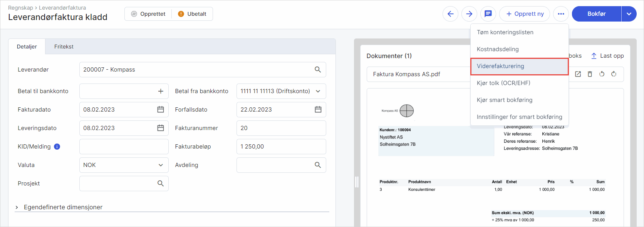Click plus icon in Betal til bankkonto
The width and height of the screenshot is (644, 227).
(x=161, y=91)
